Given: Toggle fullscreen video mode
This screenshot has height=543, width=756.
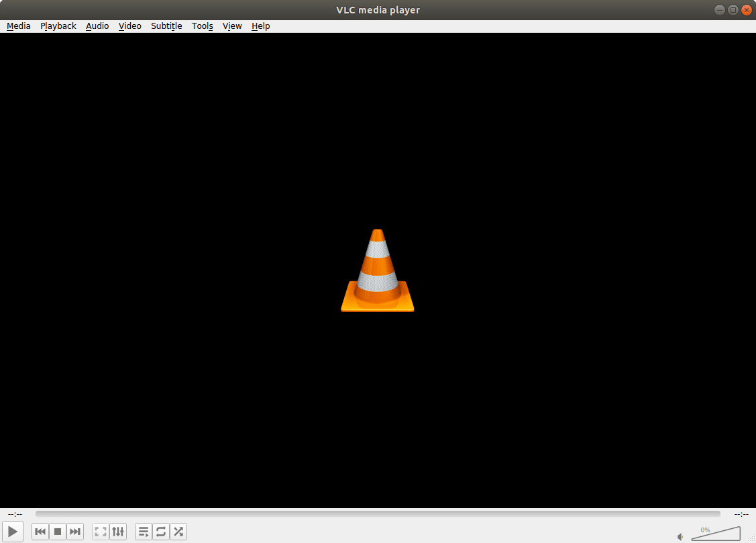Looking at the screenshot, I should point(101,532).
